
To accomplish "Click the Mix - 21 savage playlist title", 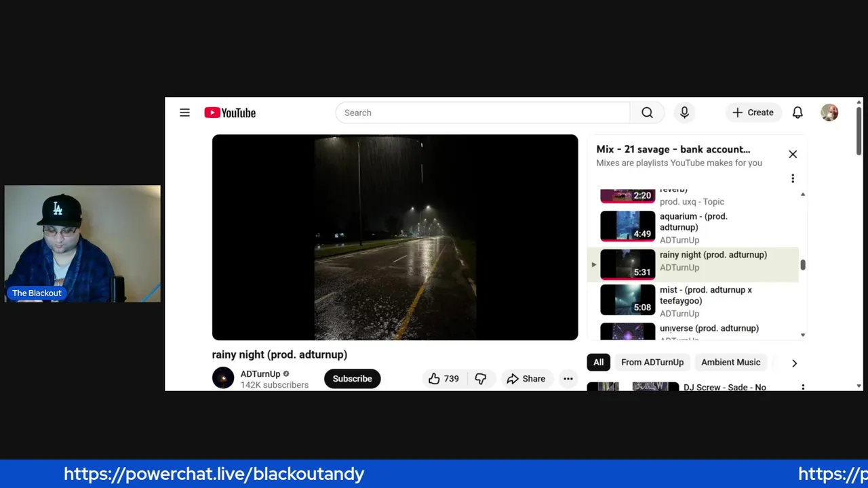I will (673, 149).
